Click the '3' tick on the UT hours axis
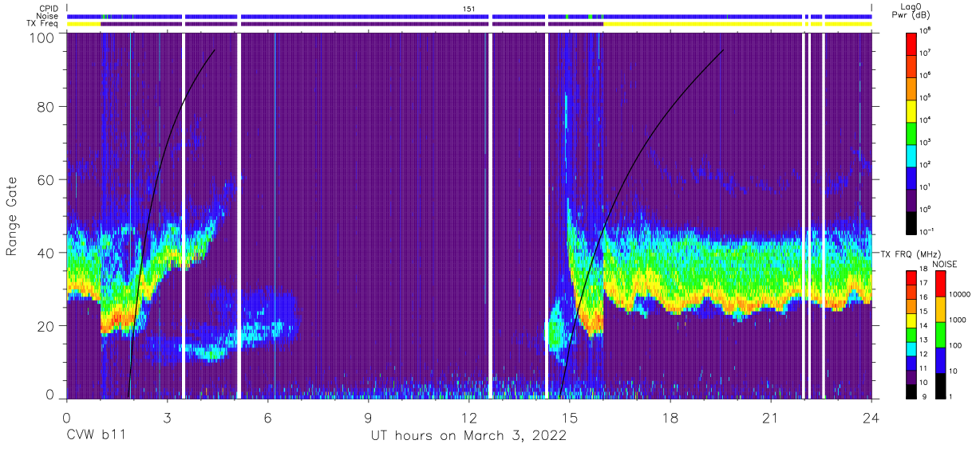The width and height of the screenshot is (980, 452). [x=168, y=417]
